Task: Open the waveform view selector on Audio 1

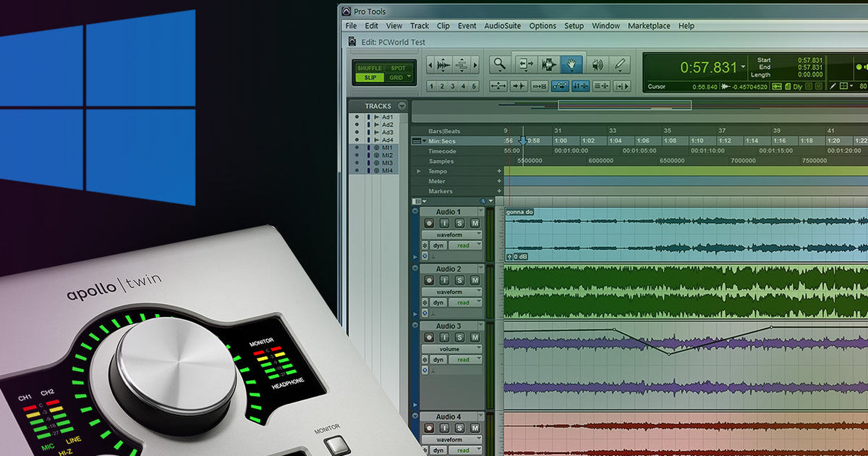Action: [x=451, y=235]
